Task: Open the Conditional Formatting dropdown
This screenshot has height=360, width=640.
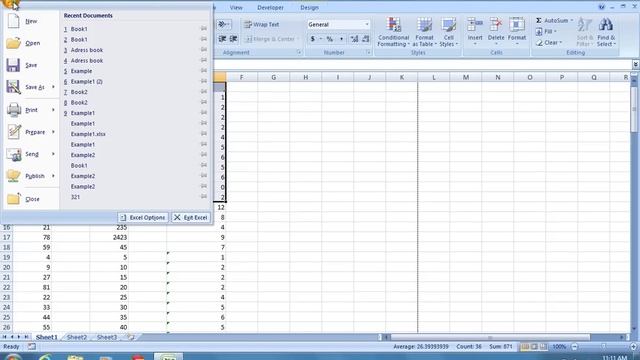Action: point(393,32)
